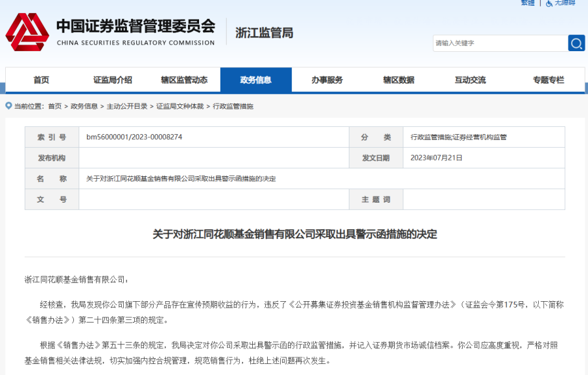Click the accessibility wheelchair icon
Screen dimensions: 588x375
[x=549, y=3]
